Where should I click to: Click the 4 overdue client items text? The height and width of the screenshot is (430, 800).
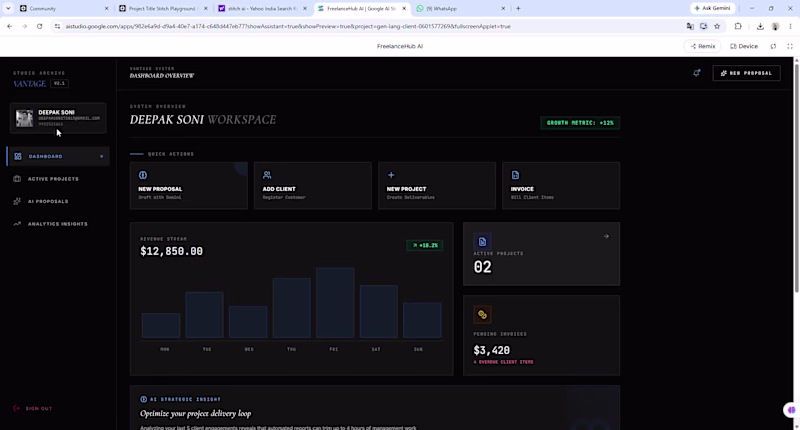pyautogui.click(x=503, y=362)
